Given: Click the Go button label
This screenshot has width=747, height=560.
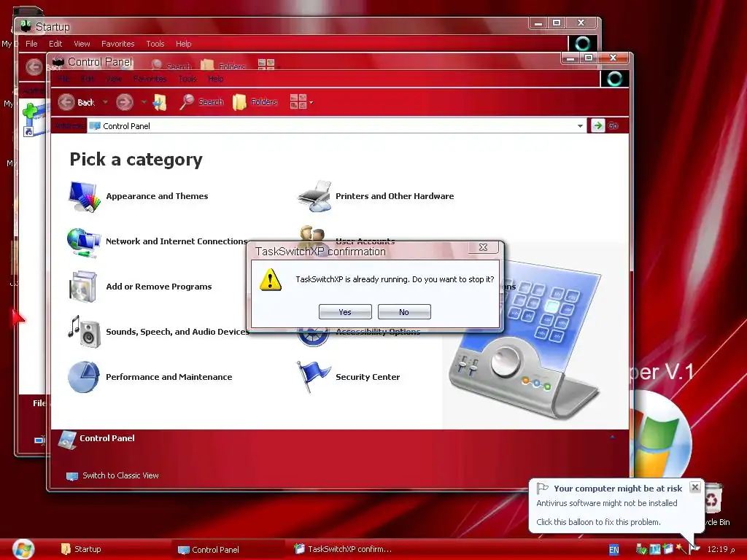Looking at the screenshot, I should click(x=613, y=125).
